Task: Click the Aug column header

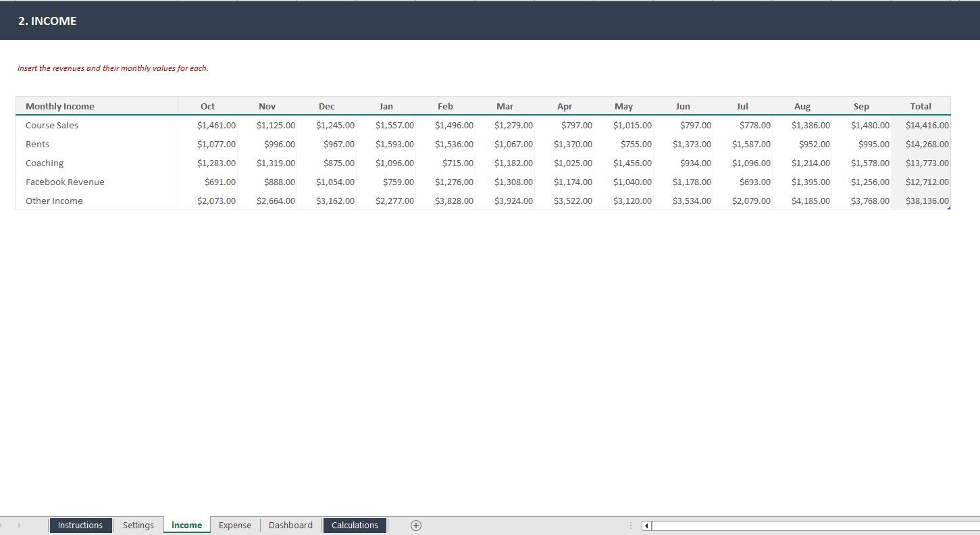Action: tap(802, 106)
